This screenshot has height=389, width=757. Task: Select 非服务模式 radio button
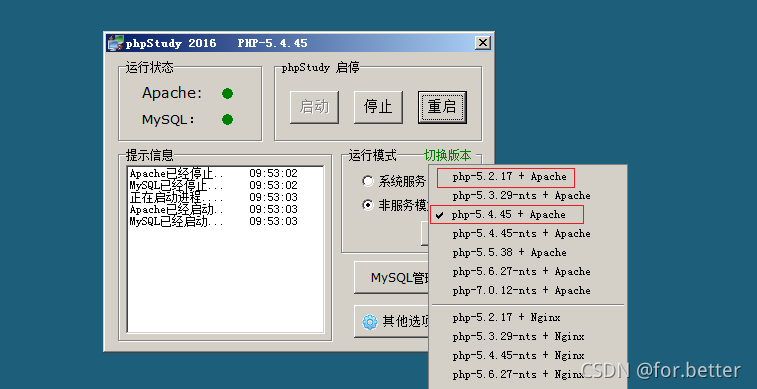click(x=368, y=206)
